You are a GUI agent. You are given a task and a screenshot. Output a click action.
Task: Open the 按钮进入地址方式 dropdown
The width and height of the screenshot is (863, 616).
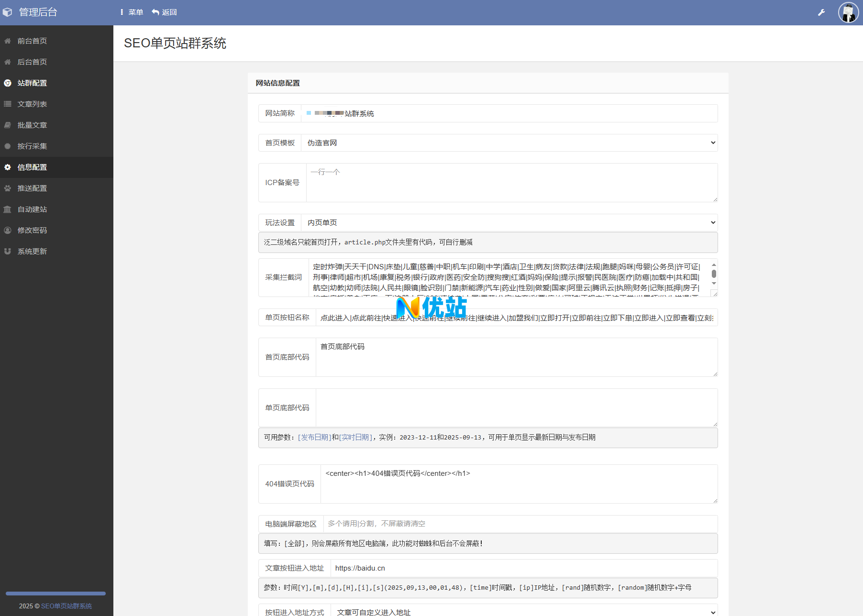click(524, 612)
